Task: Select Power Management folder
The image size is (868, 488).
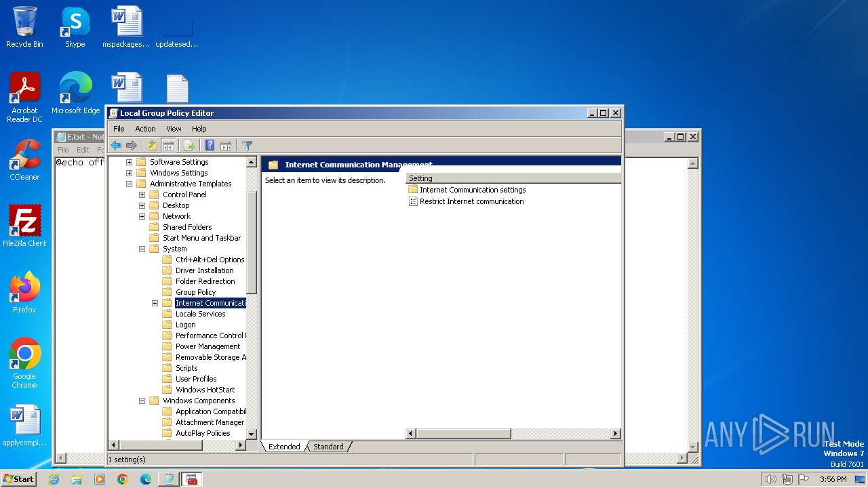Action: point(208,346)
